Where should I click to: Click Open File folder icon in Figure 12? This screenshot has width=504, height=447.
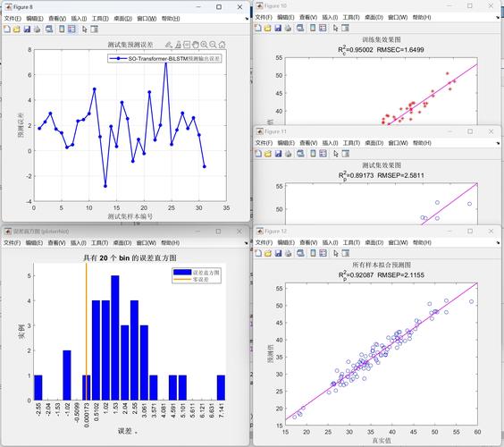tap(268, 253)
